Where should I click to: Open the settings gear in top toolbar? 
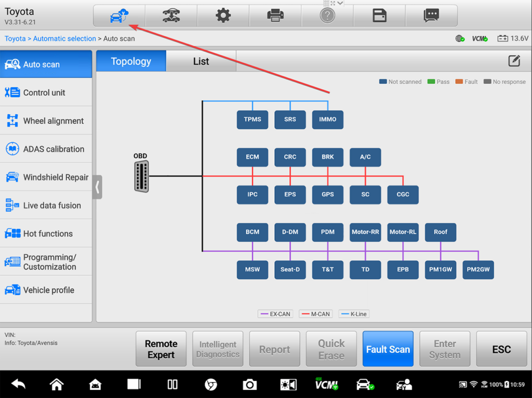(223, 16)
